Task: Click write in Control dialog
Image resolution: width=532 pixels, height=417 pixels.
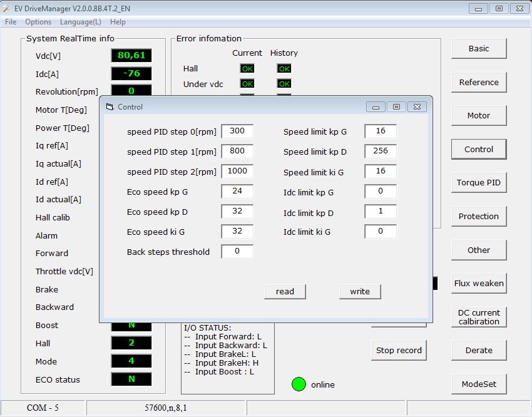Action: [x=360, y=291]
